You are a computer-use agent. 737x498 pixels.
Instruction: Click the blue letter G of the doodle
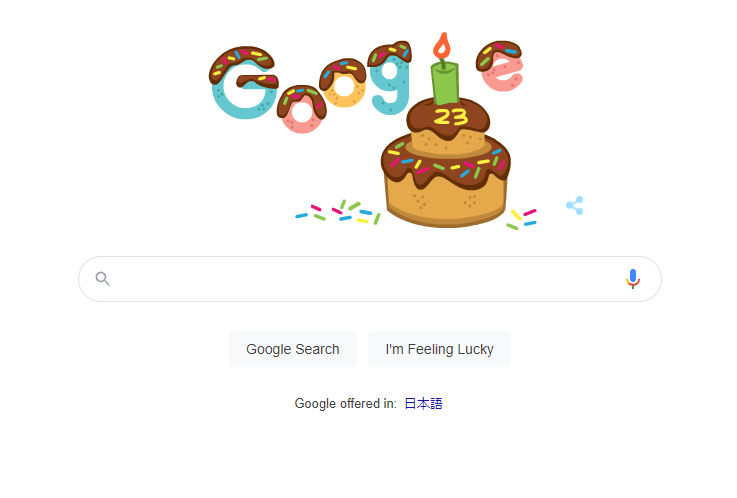coord(244,82)
